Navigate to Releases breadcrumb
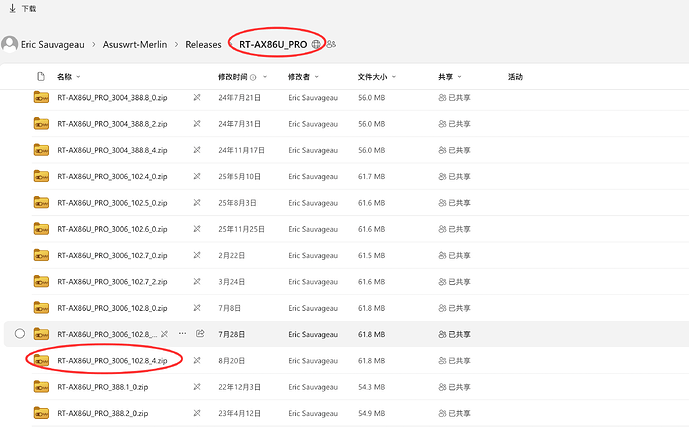Image resolution: width=689 pixels, height=428 pixels. [203, 44]
